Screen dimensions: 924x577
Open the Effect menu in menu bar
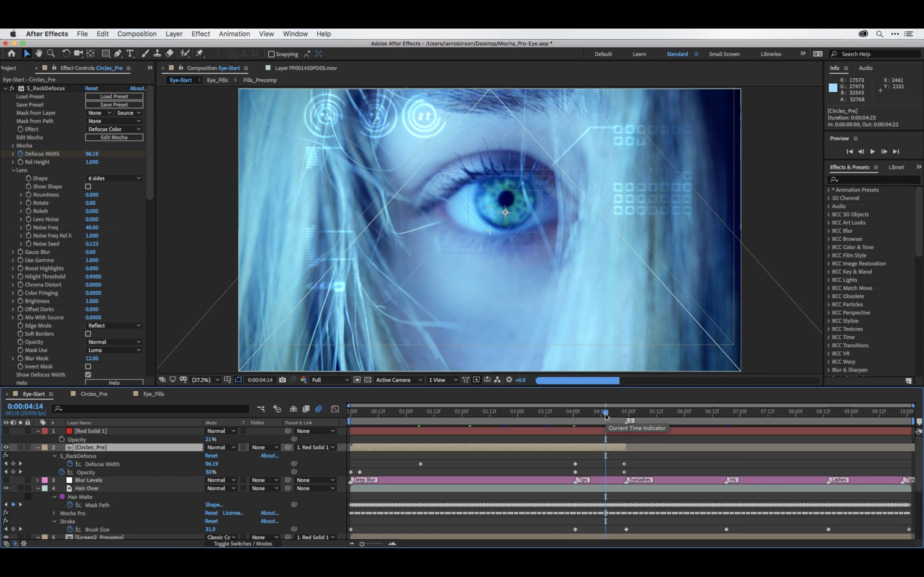pyautogui.click(x=200, y=34)
